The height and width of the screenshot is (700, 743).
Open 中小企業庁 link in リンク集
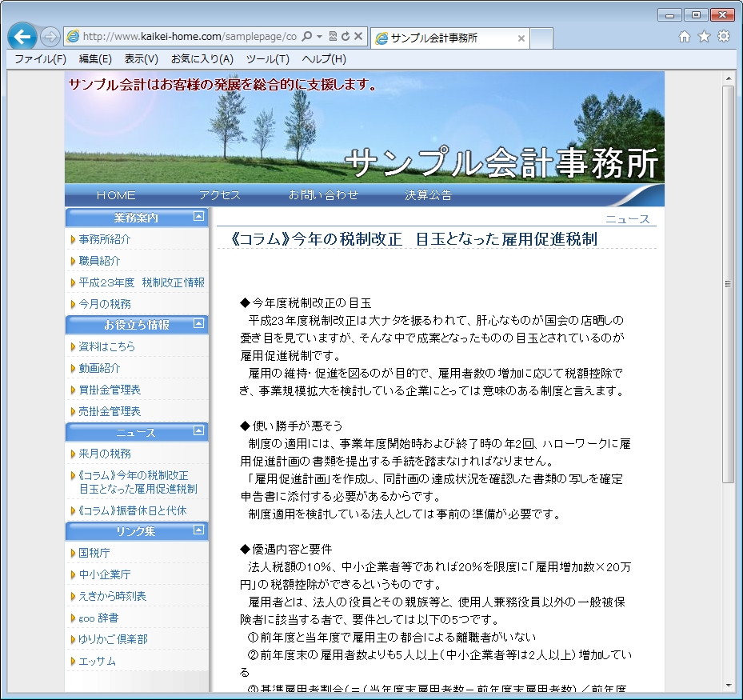(x=104, y=574)
